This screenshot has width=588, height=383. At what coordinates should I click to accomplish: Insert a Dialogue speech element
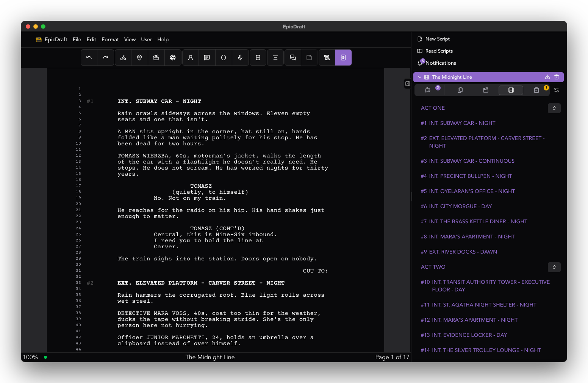click(207, 58)
